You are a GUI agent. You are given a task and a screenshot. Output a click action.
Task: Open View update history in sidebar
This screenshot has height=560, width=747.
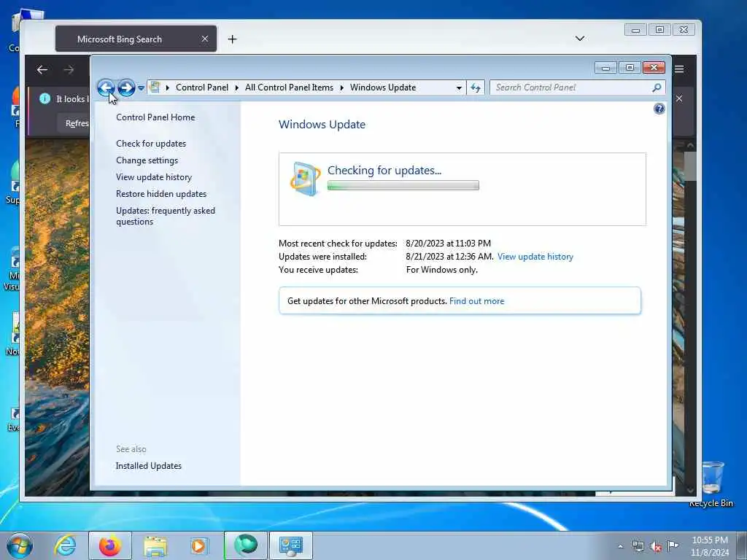pos(154,177)
